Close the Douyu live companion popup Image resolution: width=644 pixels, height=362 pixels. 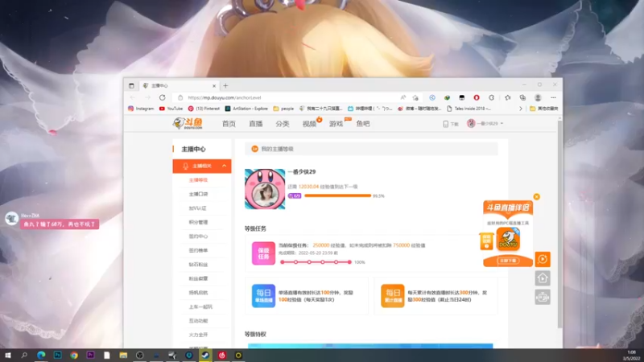click(536, 196)
